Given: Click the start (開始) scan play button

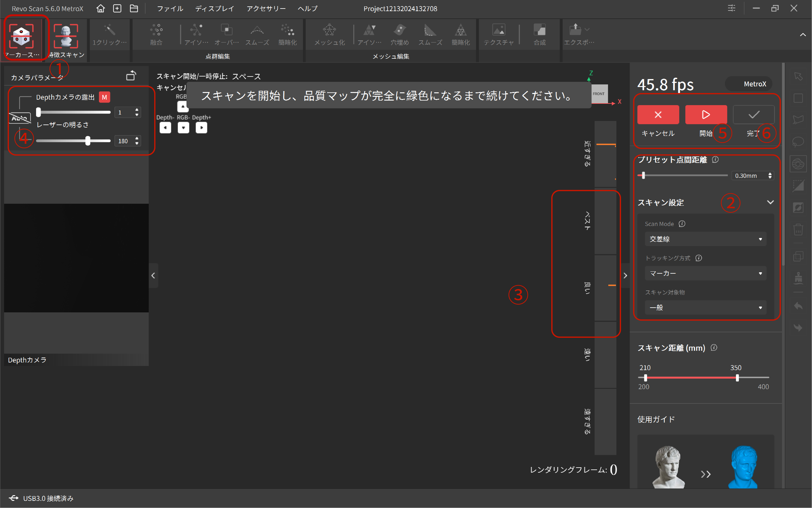Looking at the screenshot, I should click(x=706, y=115).
